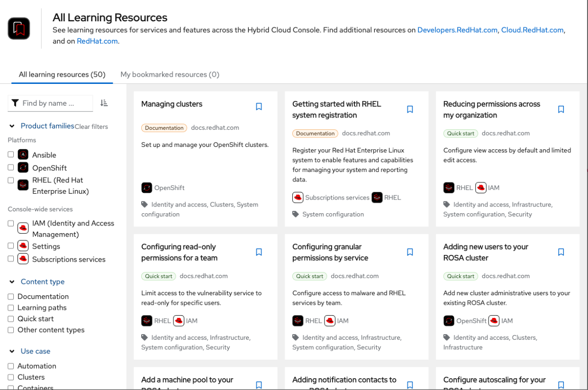Viewport: 588px width, 390px height.
Task: Bookmark Configuring granular permissions by service
Action: (410, 252)
